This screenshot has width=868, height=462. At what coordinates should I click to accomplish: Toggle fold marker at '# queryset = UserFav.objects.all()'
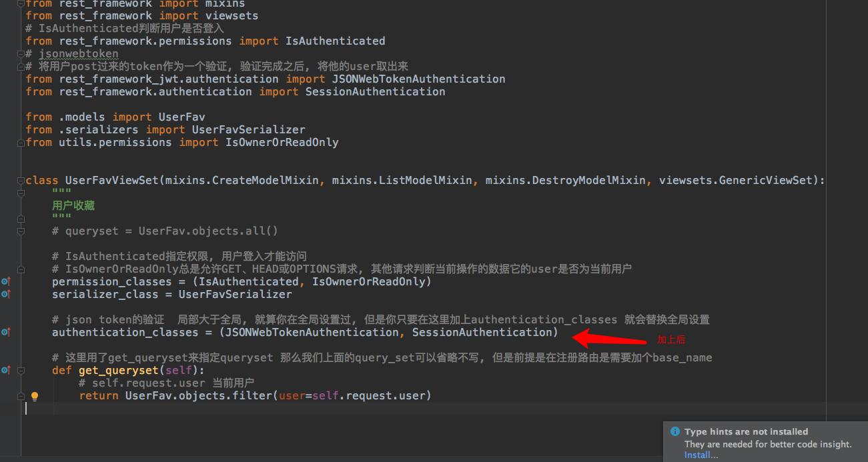click(x=21, y=231)
